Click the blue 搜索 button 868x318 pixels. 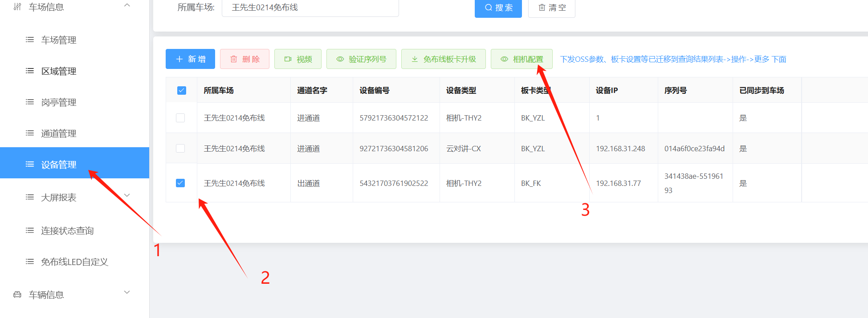498,8
